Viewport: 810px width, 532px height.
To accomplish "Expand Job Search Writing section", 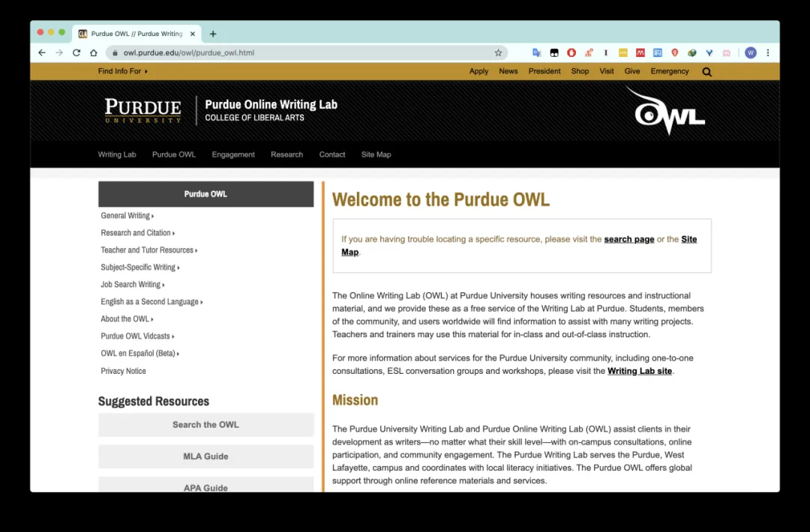I will pos(132,284).
